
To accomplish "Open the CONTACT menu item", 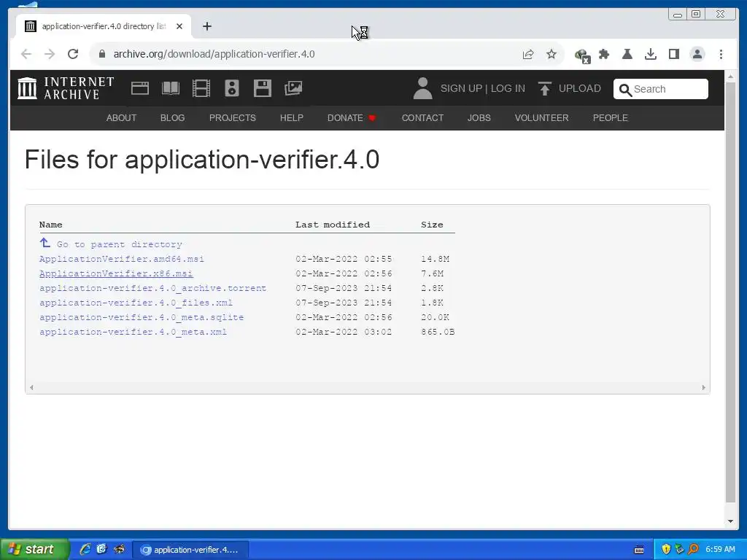I will [x=422, y=117].
